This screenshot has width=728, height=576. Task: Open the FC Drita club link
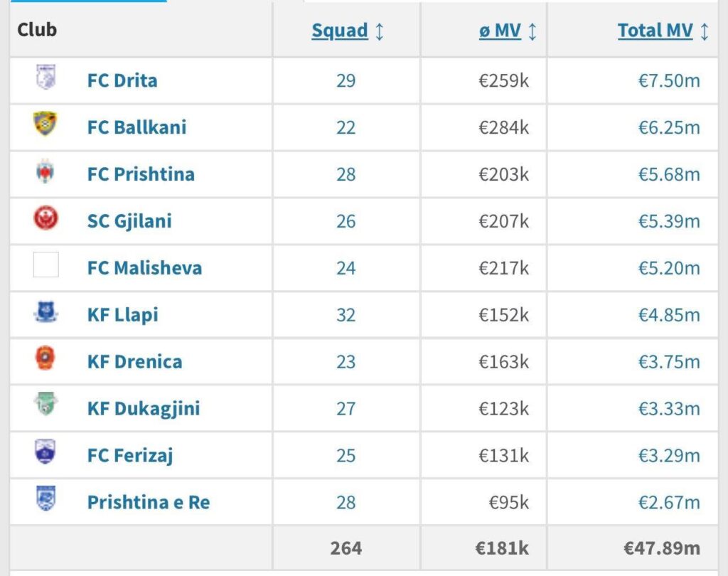(x=122, y=80)
